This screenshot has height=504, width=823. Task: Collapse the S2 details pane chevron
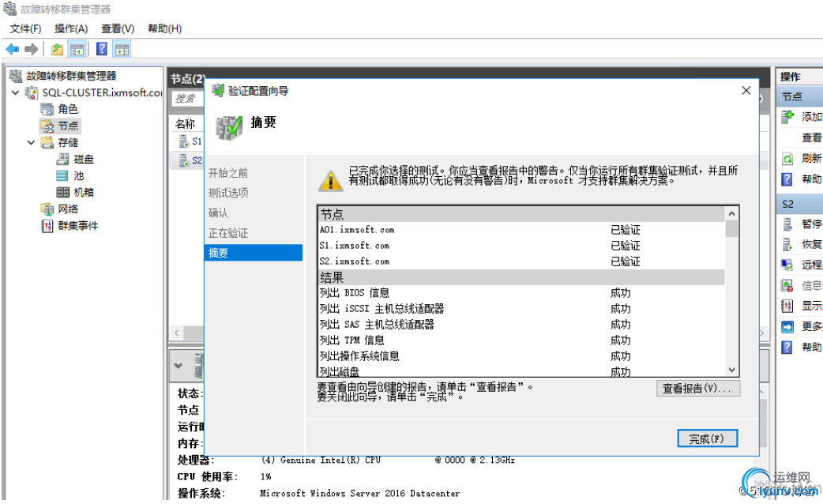[x=179, y=366]
